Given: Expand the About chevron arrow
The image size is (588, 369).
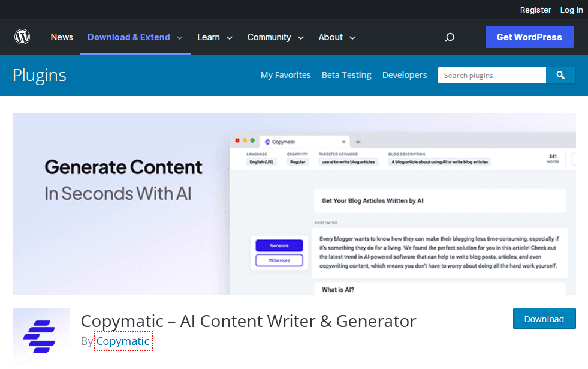Looking at the screenshot, I should 352,38.
